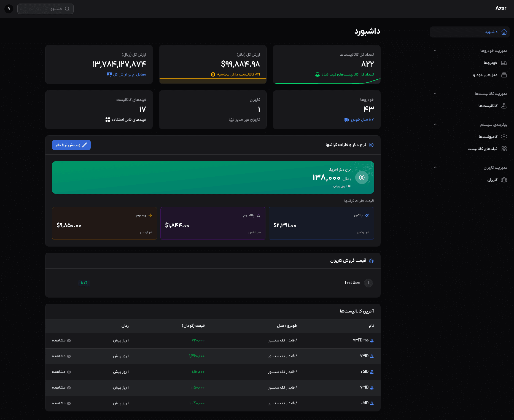Open the داشبورد menu item
Screen dimensions: 514x420
point(491,32)
